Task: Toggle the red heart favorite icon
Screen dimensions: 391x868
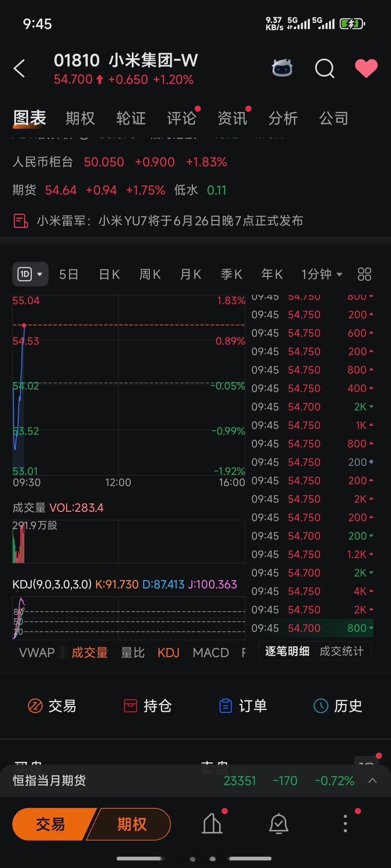Action: (x=366, y=68)
